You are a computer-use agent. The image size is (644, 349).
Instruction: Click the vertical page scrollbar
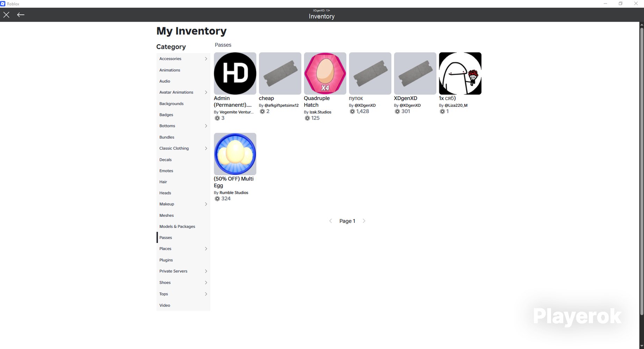coord(642,171)
